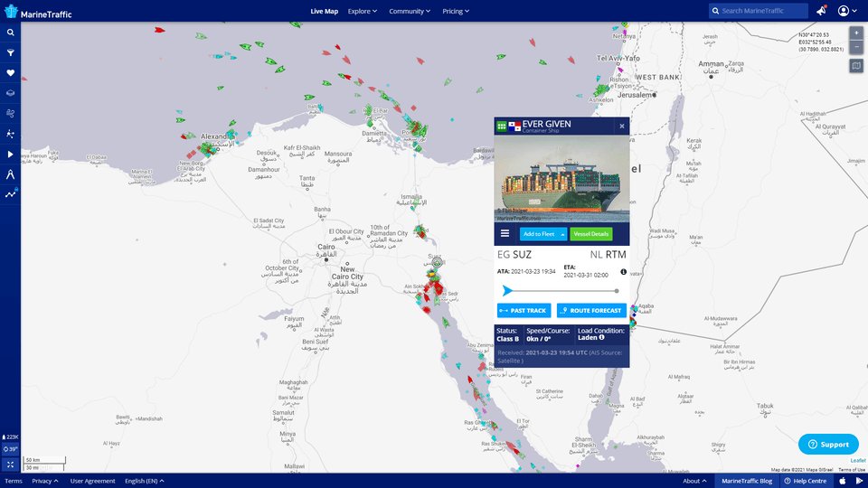Toggle the fullscreen map icon
The height and width of the screenshot is (488, 868).
10,465
